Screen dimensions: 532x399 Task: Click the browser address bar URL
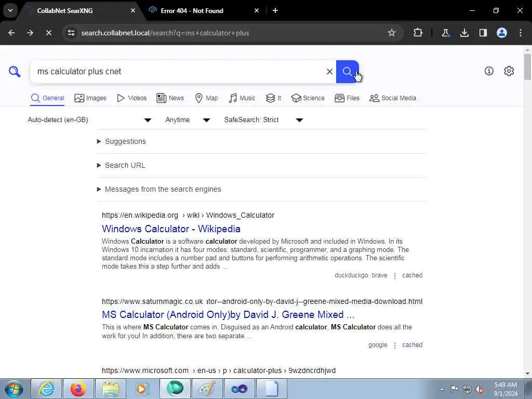(x=165, y=33)
